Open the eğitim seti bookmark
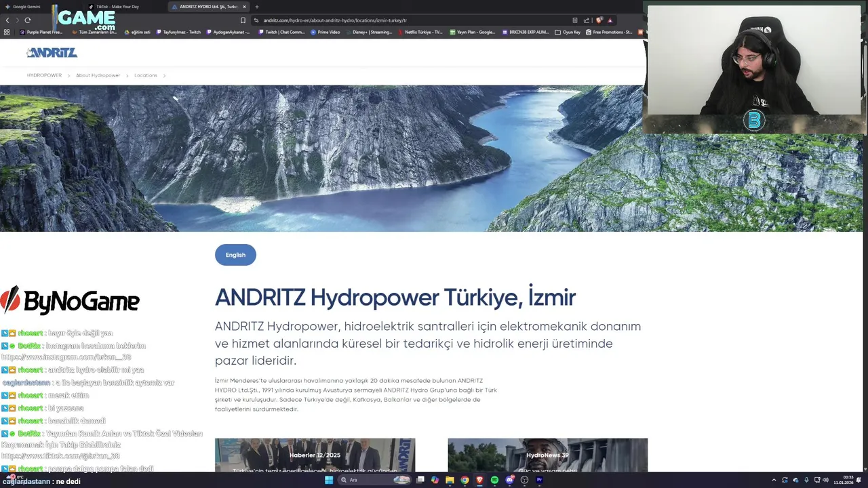 (138, 32)
